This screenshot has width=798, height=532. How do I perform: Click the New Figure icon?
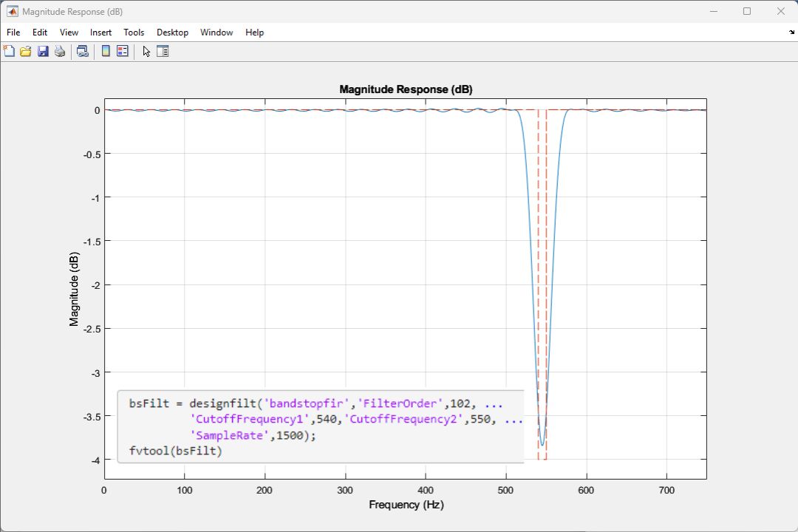coord(9,52)
